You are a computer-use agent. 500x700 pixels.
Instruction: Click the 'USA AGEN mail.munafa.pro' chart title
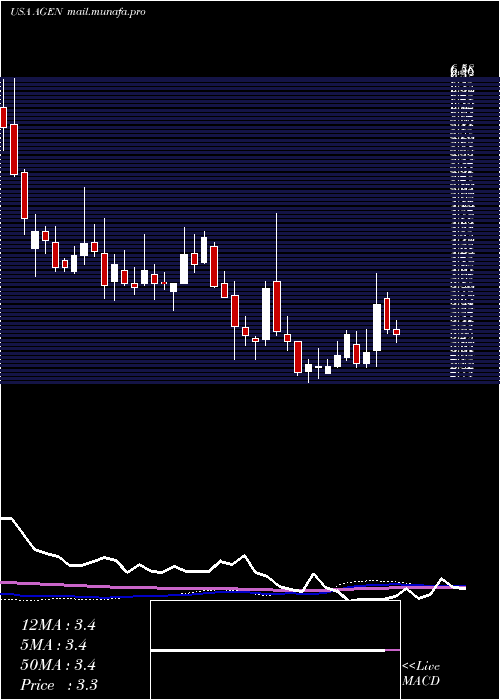(78, 12)
